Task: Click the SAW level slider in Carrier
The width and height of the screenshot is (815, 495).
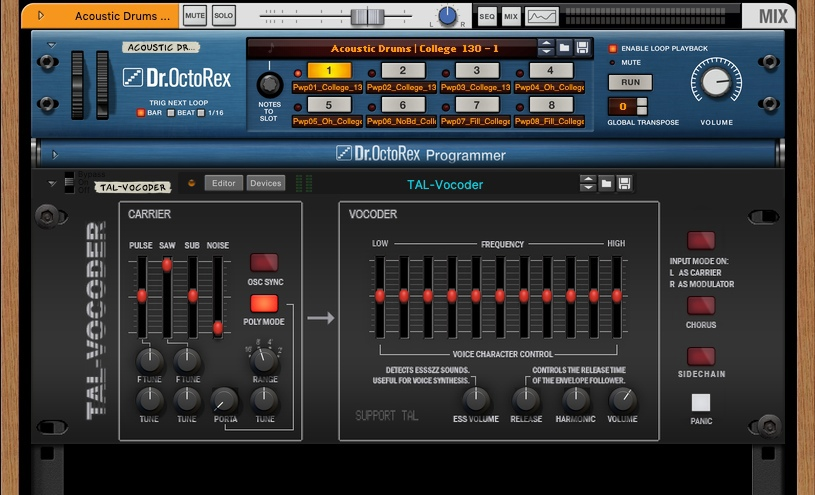Action: pos(167,265)
